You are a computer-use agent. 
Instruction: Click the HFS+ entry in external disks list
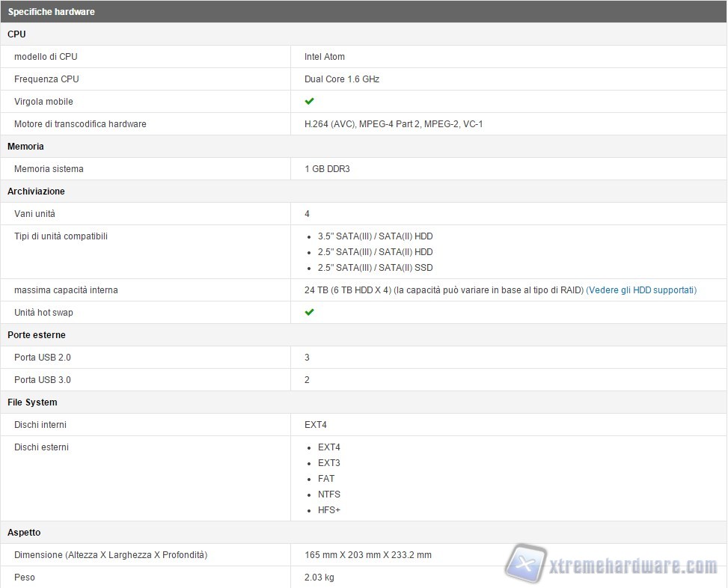[x=329, y=510]
